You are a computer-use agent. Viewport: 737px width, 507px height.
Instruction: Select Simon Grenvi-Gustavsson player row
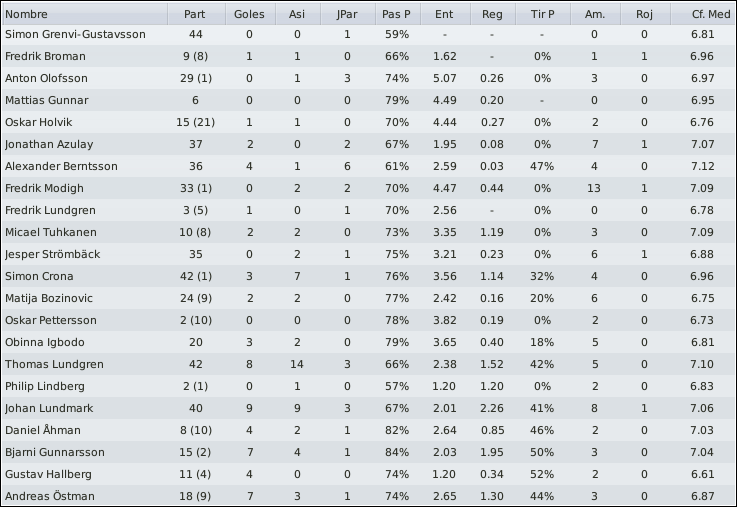tap(368, 34)
